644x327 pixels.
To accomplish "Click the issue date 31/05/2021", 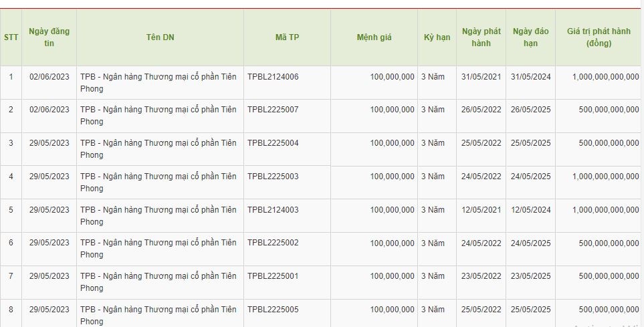I will [481, 77].
